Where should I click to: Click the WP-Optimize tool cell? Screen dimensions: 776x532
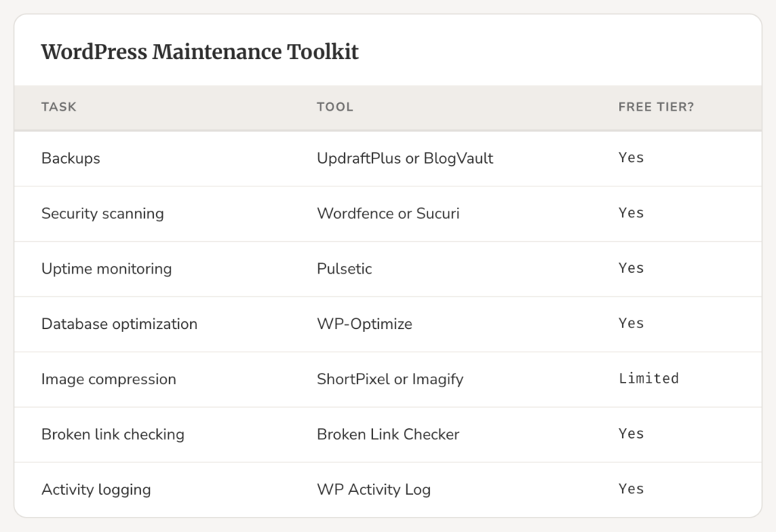tap(365, 324)
